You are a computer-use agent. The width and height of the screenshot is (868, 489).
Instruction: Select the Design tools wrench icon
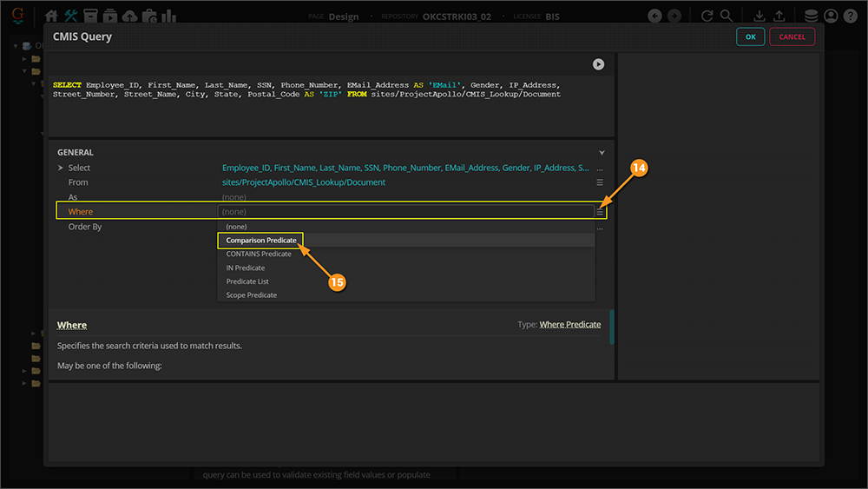71,16
